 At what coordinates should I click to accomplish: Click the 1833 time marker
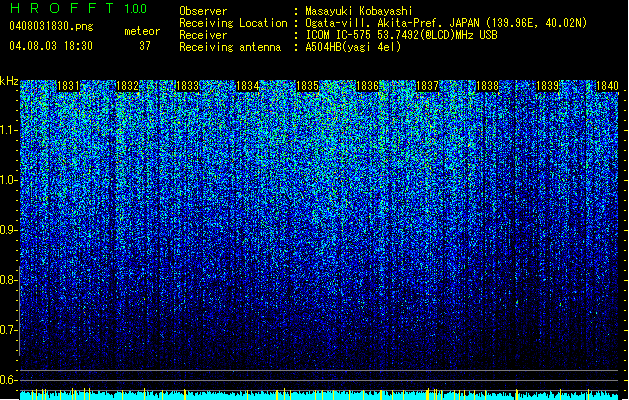click(187, 86)
